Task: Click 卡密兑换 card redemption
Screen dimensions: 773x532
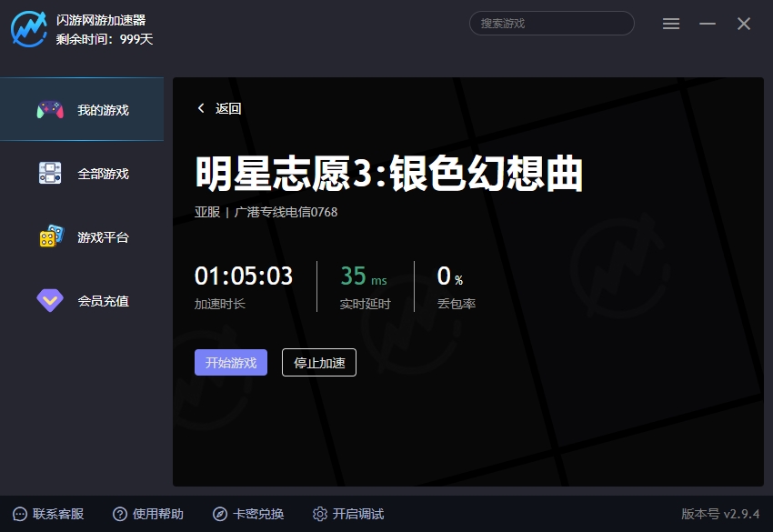Action: point(248,514)
